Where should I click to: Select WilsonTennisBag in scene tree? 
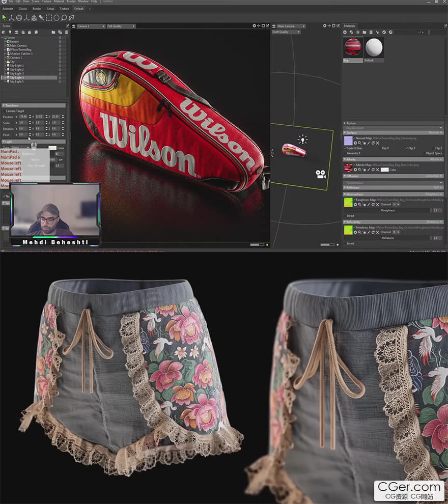click(x=20, y=49)
